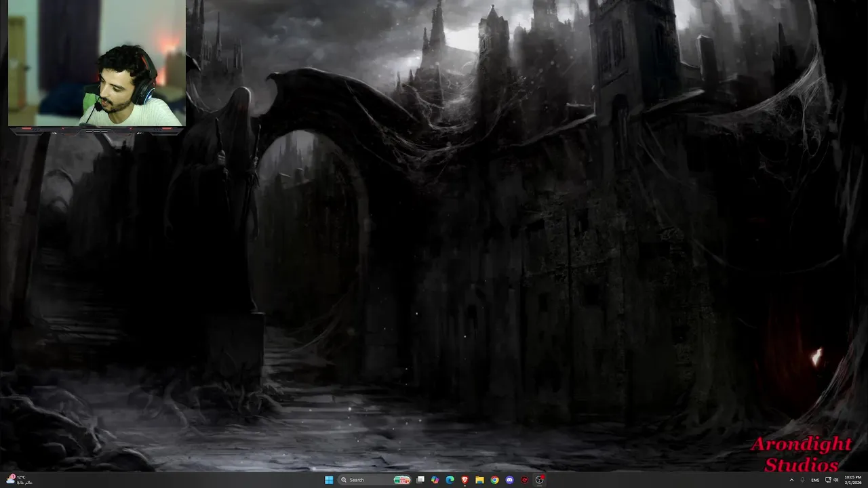Viewport: 868px width, 488px height.
Task: Open the volume control in system tray
Action: point(835,480)
